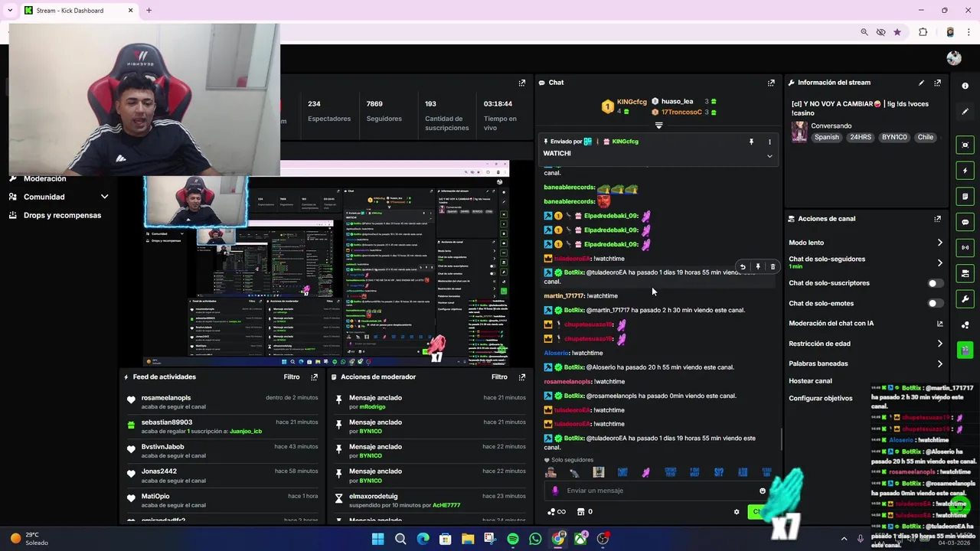Click the Spanish stream tag
This screenshot has height=551, width=980.
click(826, 138)
